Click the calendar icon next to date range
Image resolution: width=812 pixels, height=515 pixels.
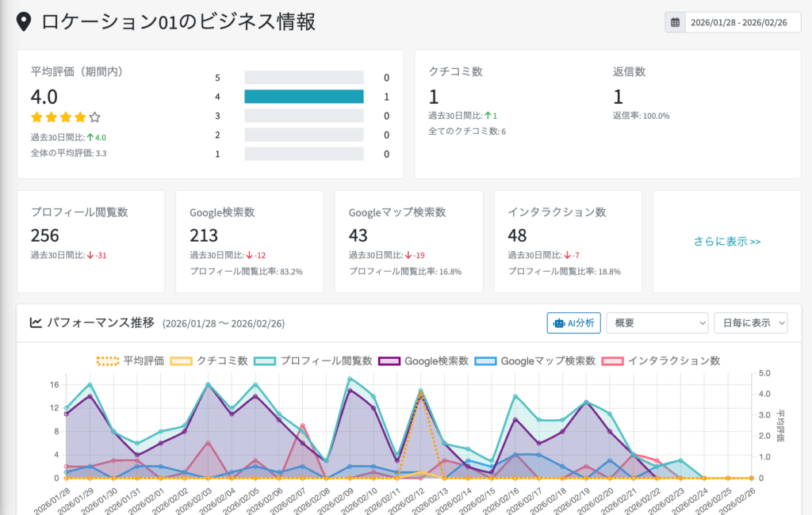(675, 22)
